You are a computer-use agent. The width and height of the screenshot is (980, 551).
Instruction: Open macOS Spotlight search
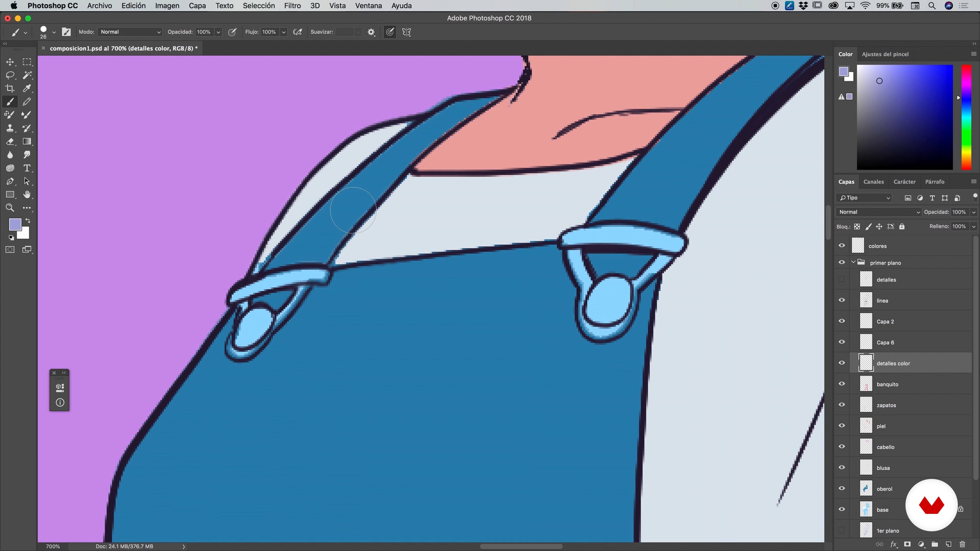[932, 6]
